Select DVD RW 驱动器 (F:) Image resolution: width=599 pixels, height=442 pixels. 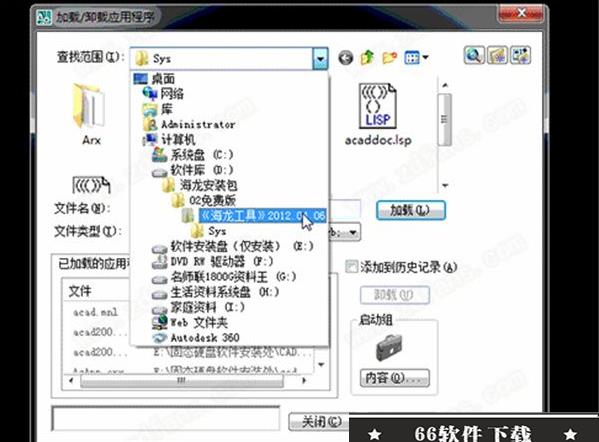[x=212, y=262]
